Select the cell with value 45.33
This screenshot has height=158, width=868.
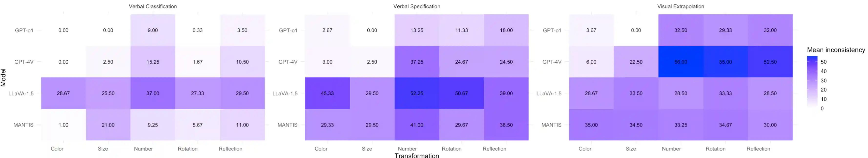click(327, 93)
